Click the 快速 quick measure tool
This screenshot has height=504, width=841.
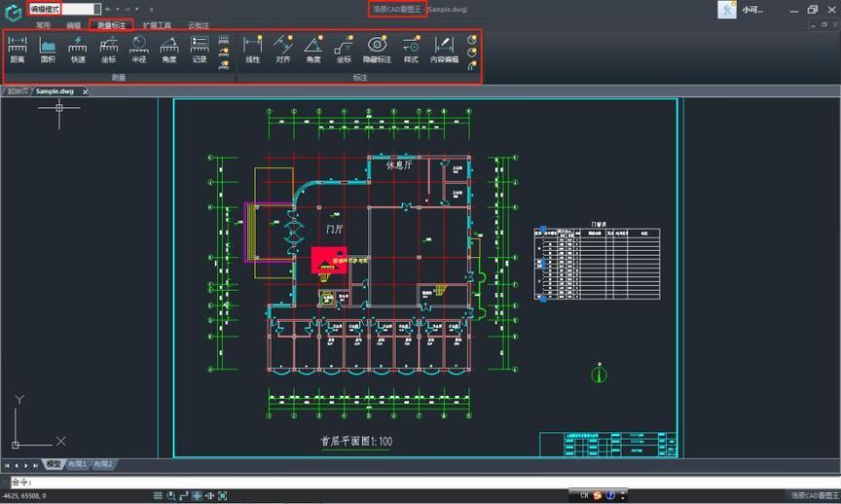78,49
